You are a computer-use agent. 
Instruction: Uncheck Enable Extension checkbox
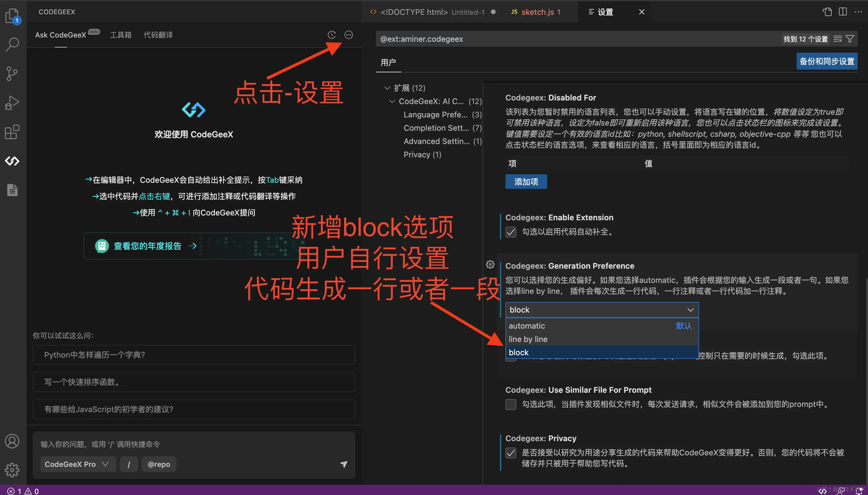[511, 232]
